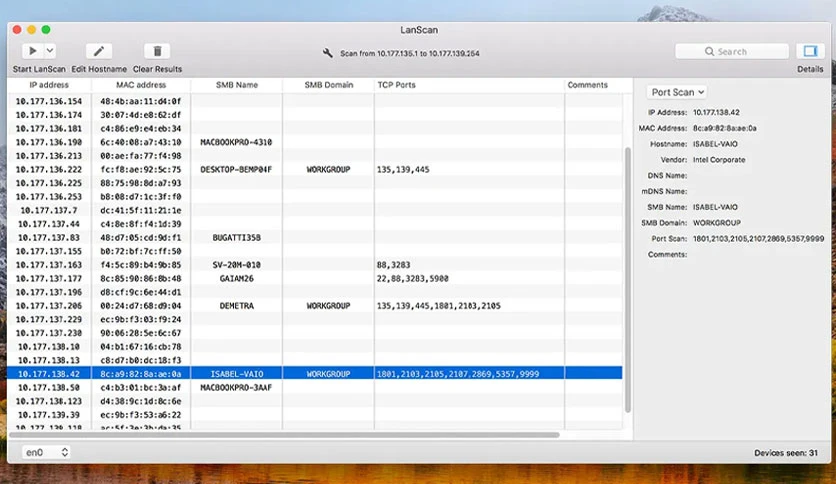Click the 135,139,445 TCP ports cell
This screenshot has height=484, width=836.
pos(469,170)
